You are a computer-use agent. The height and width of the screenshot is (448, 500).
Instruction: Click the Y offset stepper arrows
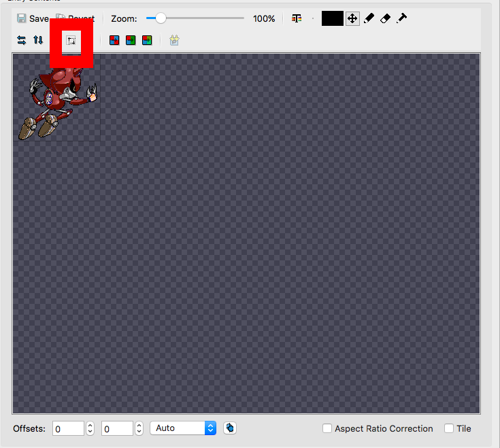pos(139,428)
